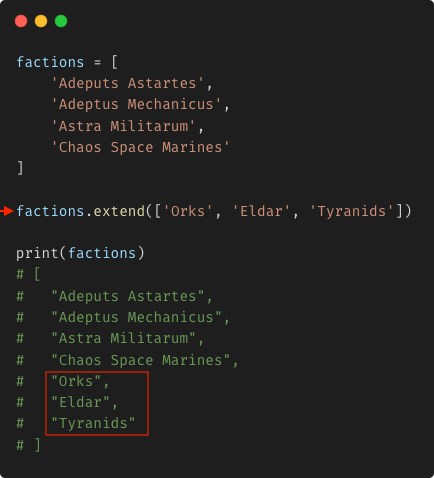Click the yellow minimize dot
The width and height of the screenshot is (434, 478).
(x=41, y=21)
